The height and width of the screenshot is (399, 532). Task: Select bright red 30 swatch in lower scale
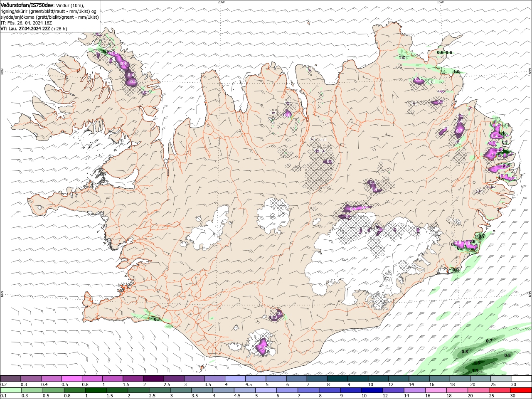click(x=521, y=390)
